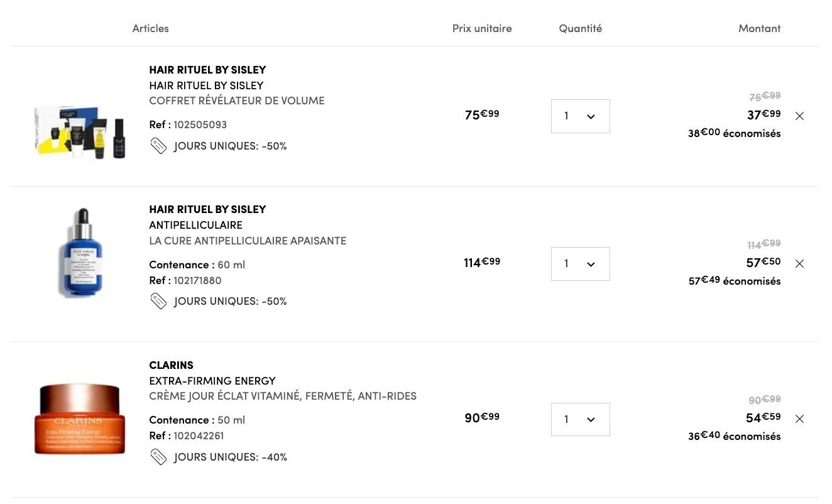Open the Sisley hair coffret product thumbnail

80,131
